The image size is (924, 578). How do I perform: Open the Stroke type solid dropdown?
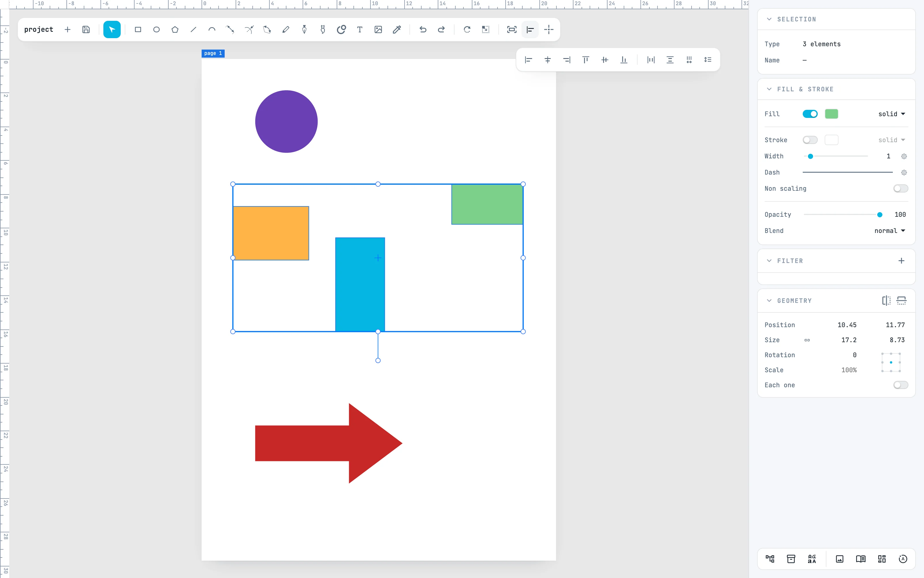tap(892, 140)
